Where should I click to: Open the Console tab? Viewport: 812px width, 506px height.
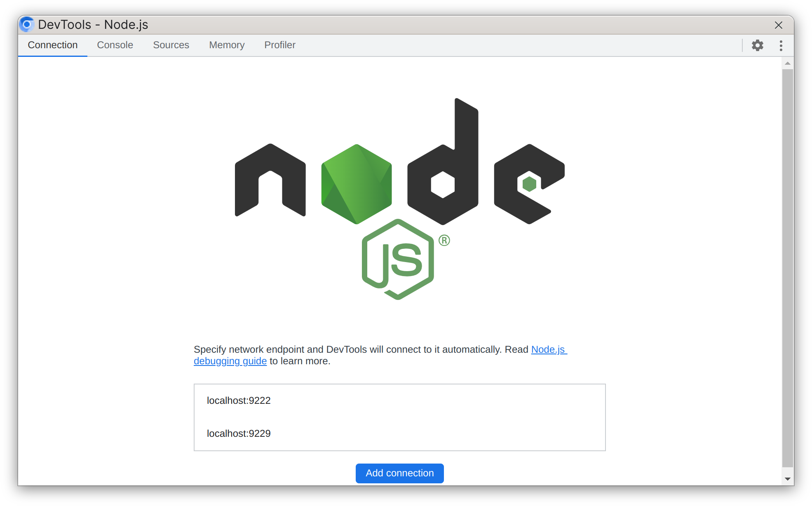[x=115, y=45]
